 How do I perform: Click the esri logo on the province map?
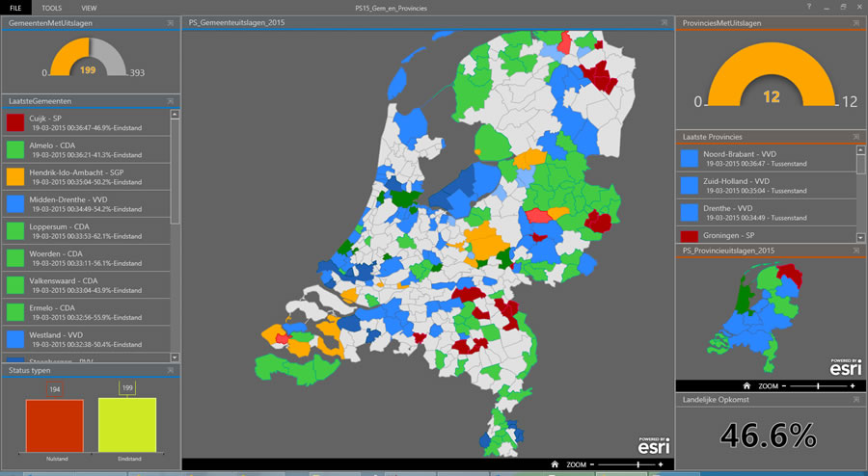point(846,367)
